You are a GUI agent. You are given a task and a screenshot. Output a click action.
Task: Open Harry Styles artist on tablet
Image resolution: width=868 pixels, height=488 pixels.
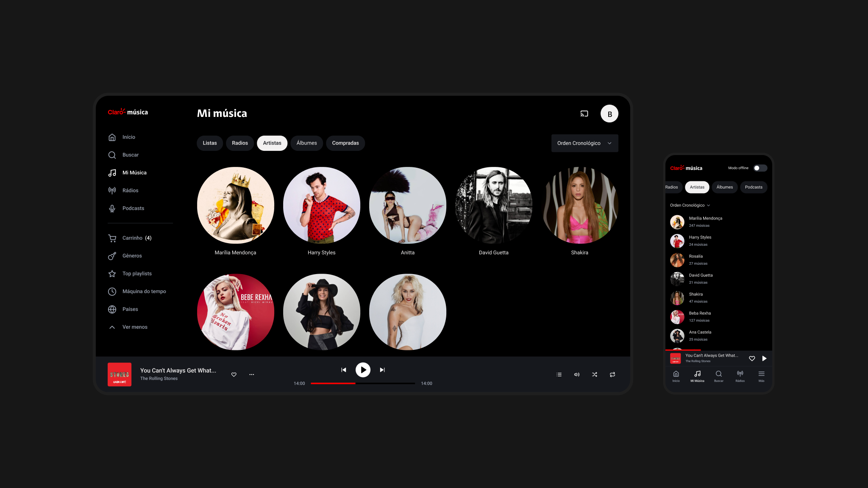pos(322,205)
